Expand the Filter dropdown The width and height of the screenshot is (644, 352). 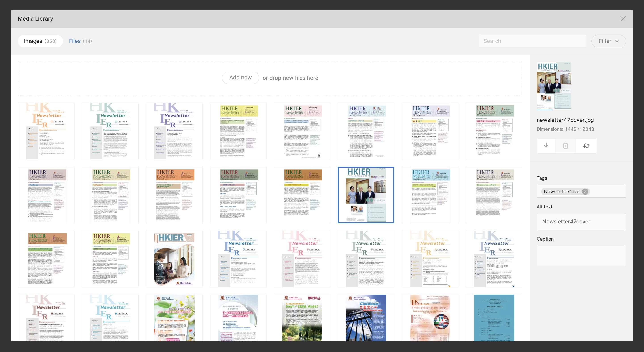click(x=608, y=41)
